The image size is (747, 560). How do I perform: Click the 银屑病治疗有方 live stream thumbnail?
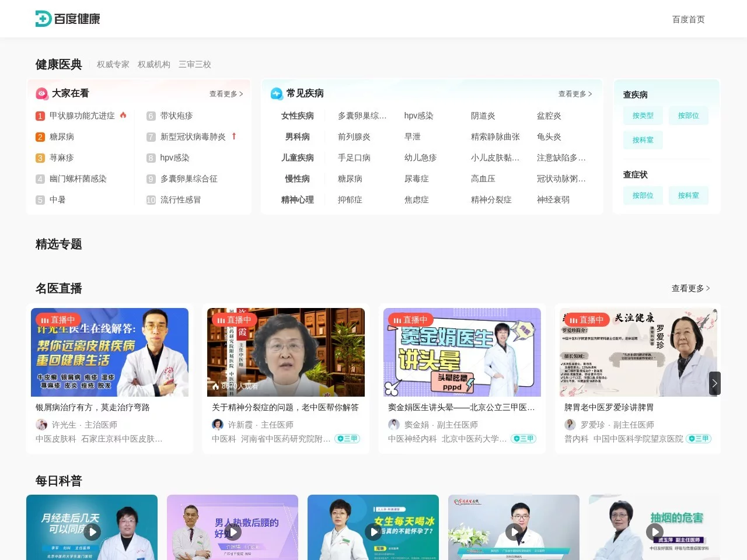(109, 352)
